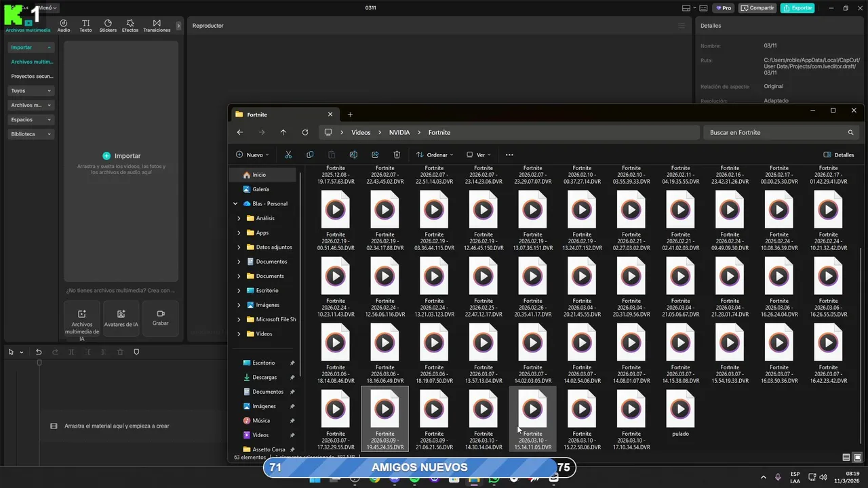Viewport: 868px width, 488px height.
Task: Select the pulado file
Action: click(680, 414)
